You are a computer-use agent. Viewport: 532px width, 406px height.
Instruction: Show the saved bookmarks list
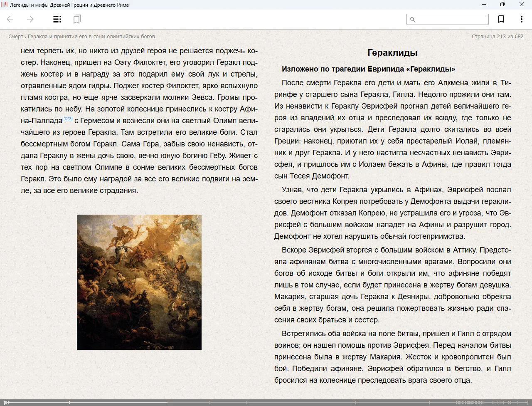pos(77,19)
